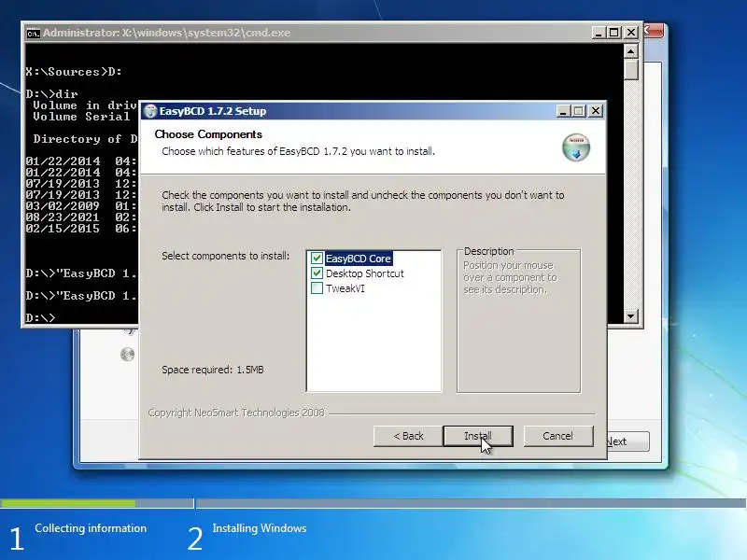
Task: Click cmd scrollbar down arrow
Action: [x=631, y=315]
